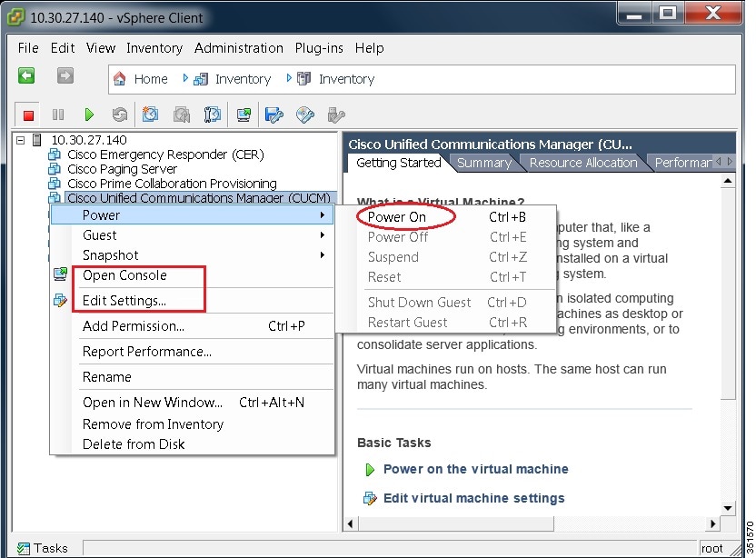Launch the VM console toolbar icon

244,115
